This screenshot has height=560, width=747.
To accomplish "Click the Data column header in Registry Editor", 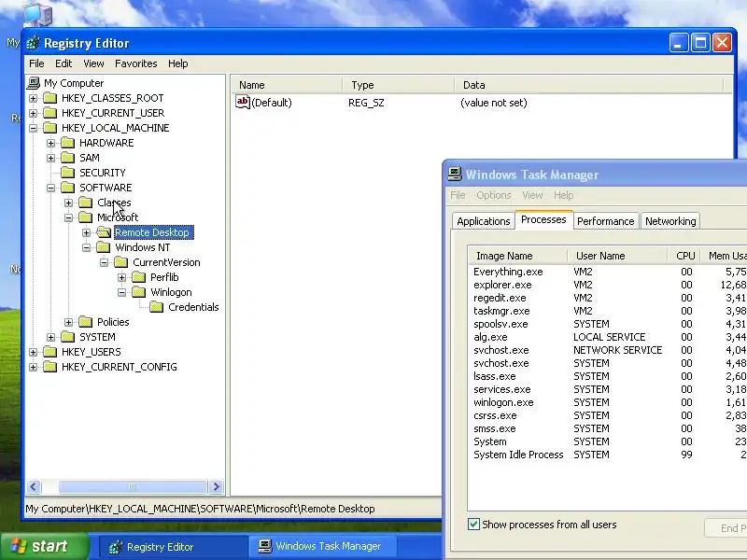I will click(588, 85).
